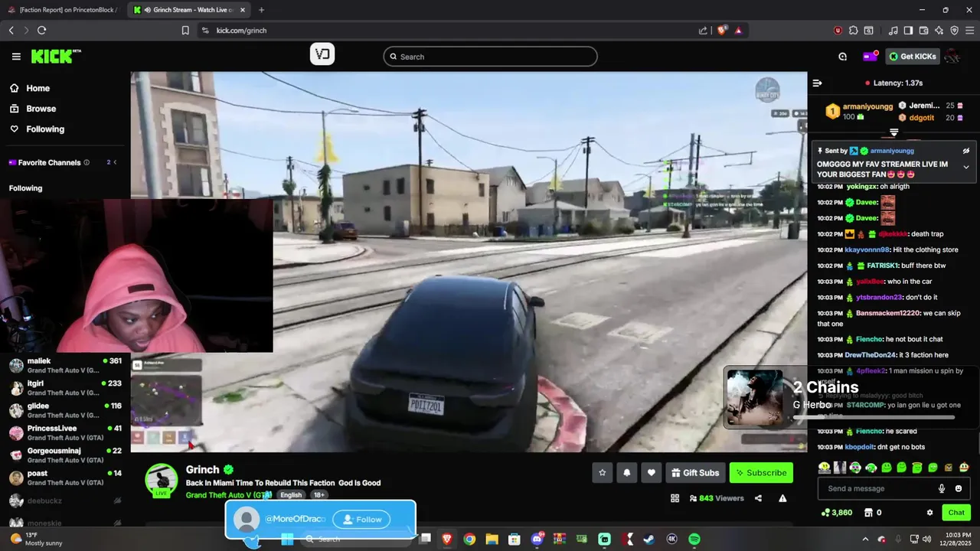Open a new browser tab
Viewport: 980px width, 551px height.
click(261, 10)
